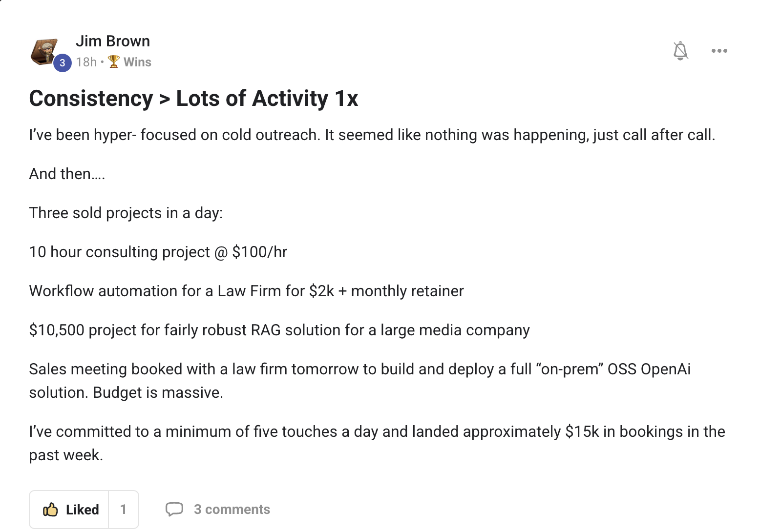The height and width of the screenshot is (532, 760).
Task: Click the comment speech bubble icon
Action: (174, 509)
